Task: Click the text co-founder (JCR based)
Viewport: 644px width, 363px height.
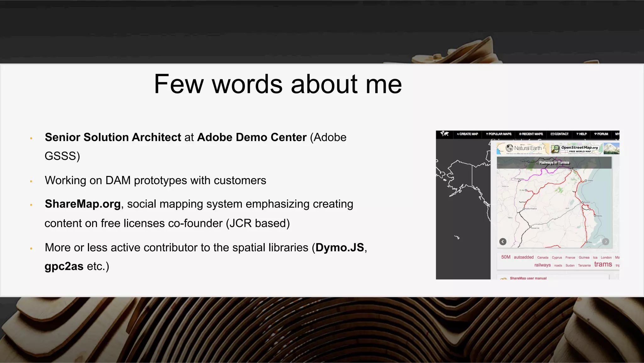Action: pyautogui.click(x=229, y=223)
